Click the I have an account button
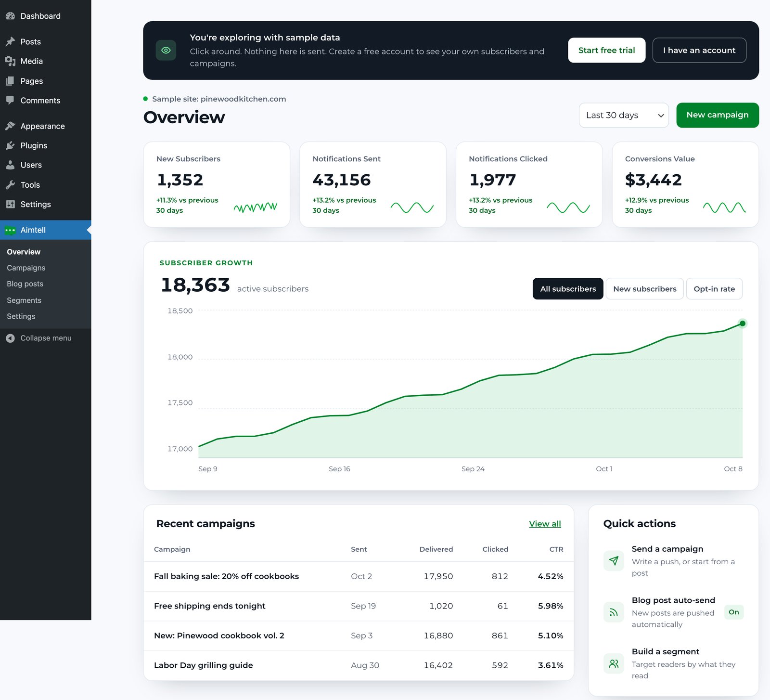Screen dimensions: 770x700 699,50
